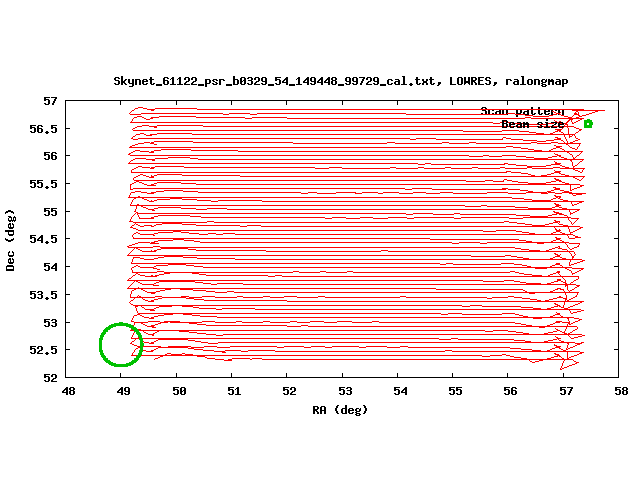Click the RA axis tick label 50
Screen dimensions: 640x480
(179, 391)
